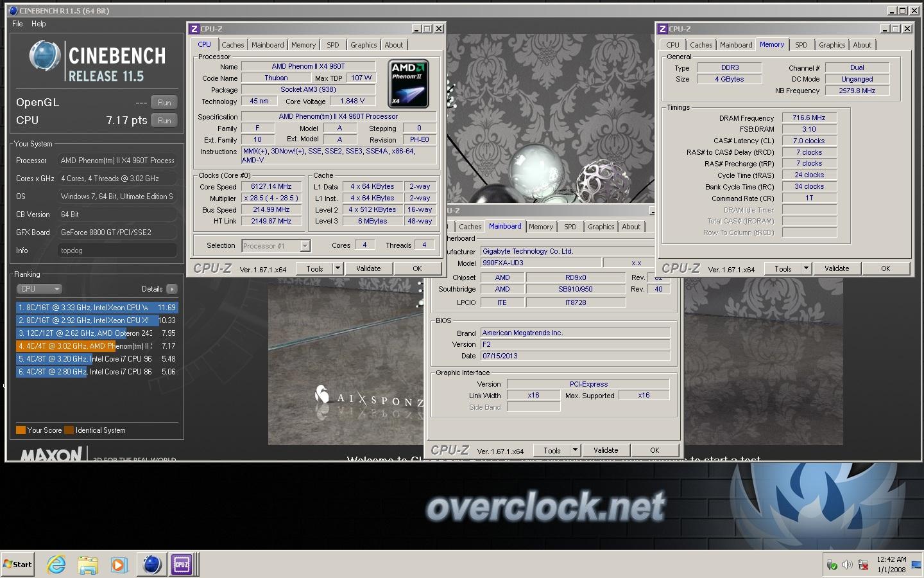Click Tools button in Mainboard CPU-Z window
924x578 pixels.
(552, 451)
